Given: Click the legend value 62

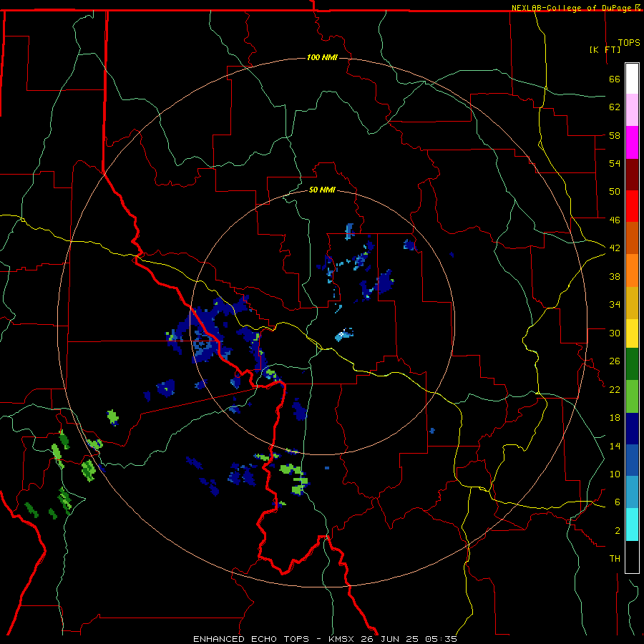Looking at the screenshot, I should (615, 107).
